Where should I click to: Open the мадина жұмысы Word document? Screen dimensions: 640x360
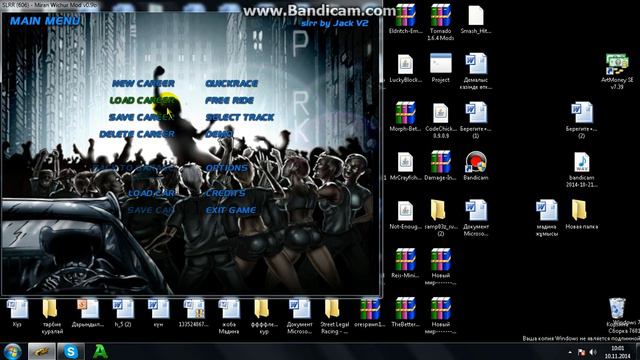(x=546, y=211)
